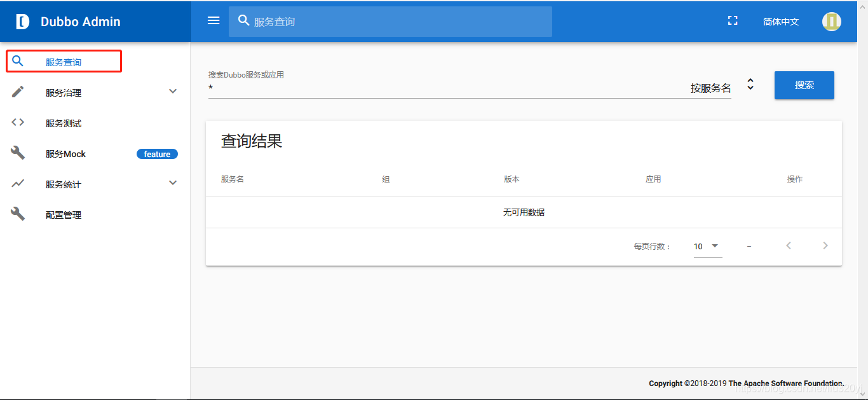The height and width of the screenshot is (400, 868).
Task: Open the 每页行数 rows-per-page dropdown
Action: 707,246
